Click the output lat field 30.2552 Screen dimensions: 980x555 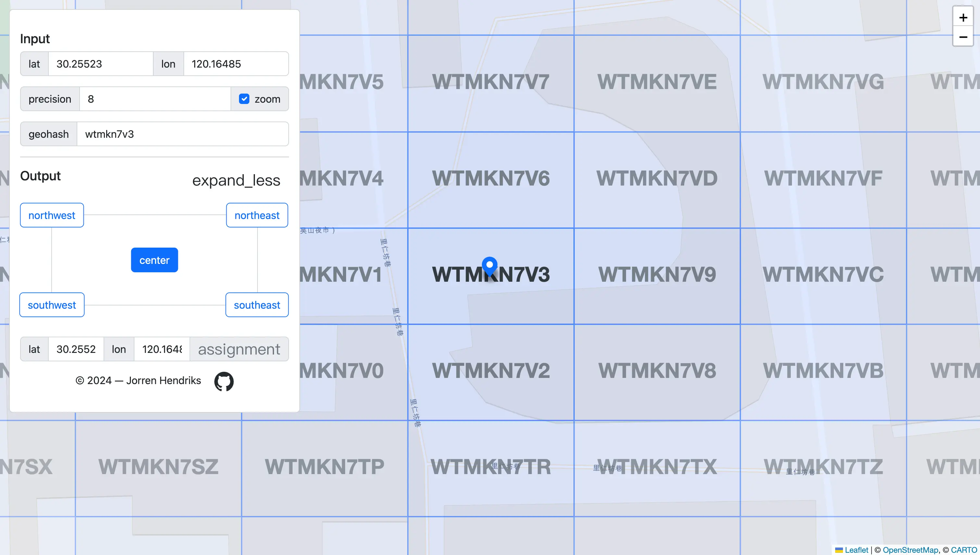[x=76, y=349]
